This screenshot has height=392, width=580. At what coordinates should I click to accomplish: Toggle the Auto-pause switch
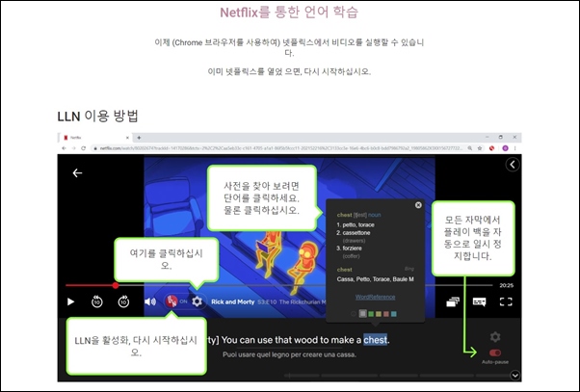[x=495, y=353]
